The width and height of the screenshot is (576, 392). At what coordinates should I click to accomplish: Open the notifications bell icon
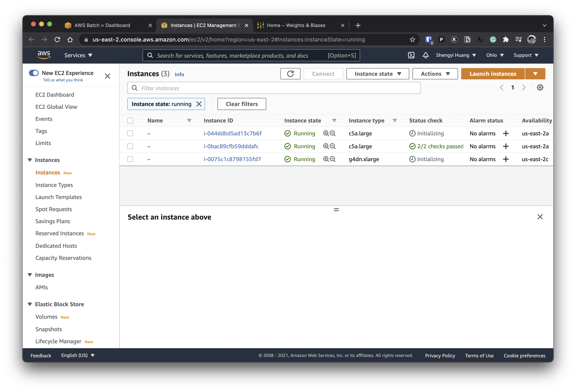click(426, 55)
